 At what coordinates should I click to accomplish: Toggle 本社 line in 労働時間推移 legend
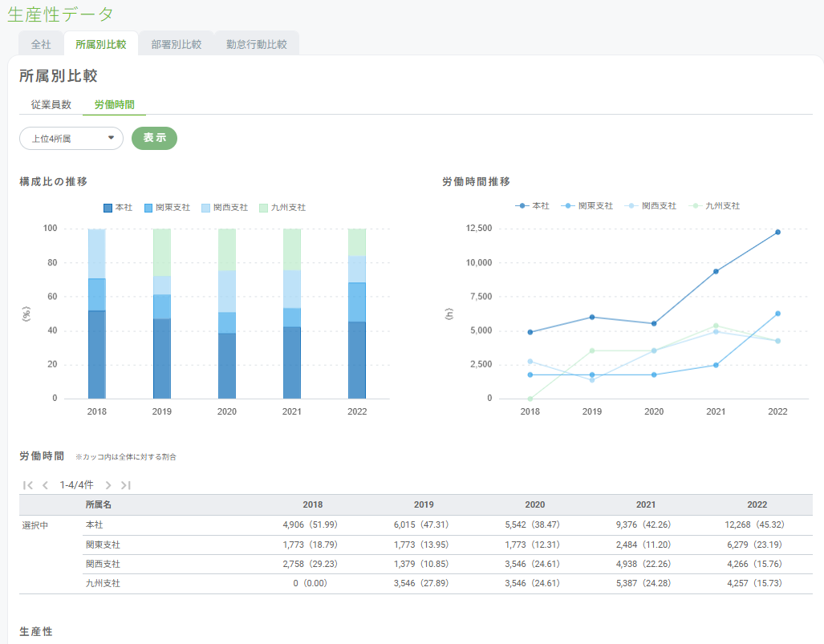pos(532,206)
